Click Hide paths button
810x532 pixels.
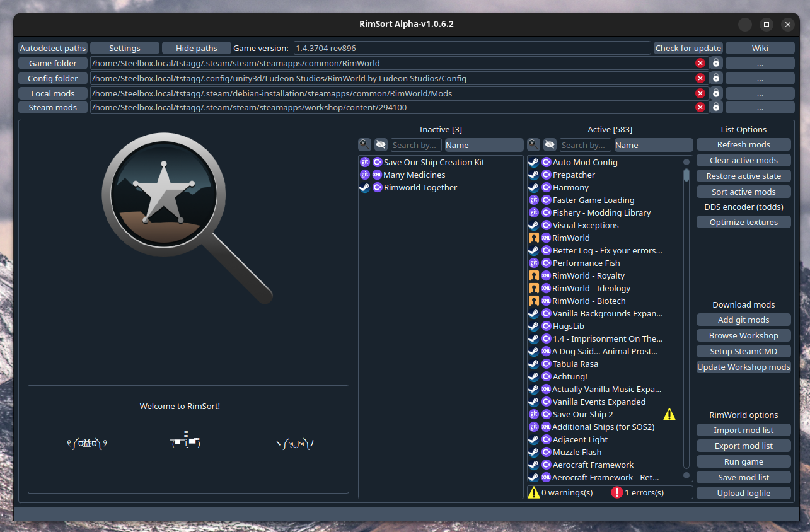tap(197, 48)
